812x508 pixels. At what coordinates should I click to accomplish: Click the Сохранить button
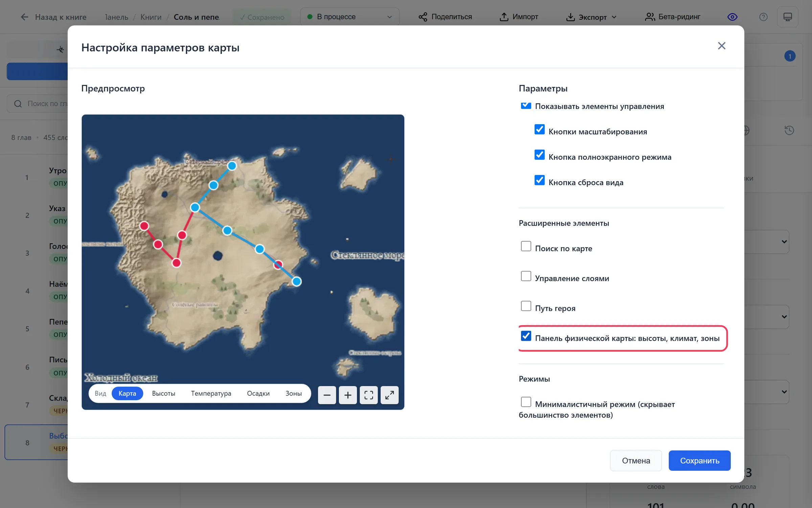(699, 461)
